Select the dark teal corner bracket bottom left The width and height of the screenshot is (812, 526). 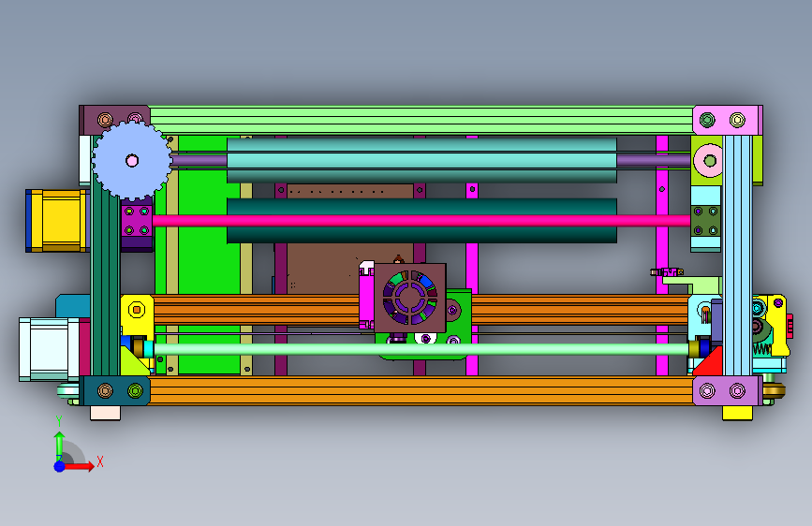click(x=116, y=391)
